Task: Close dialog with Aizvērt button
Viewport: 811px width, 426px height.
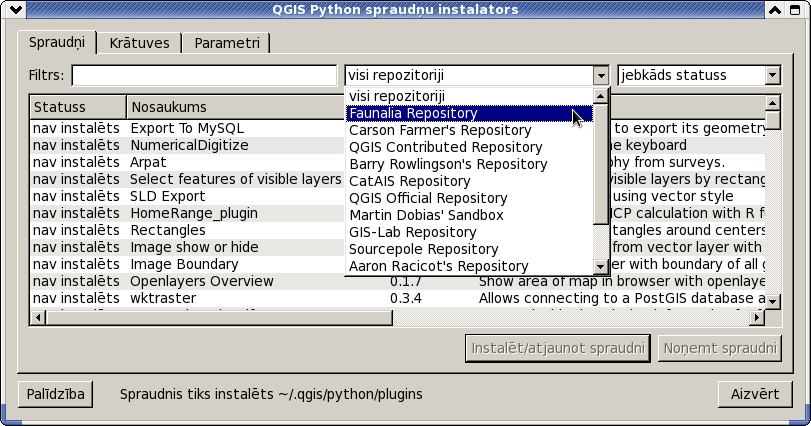Action: click(x=755, y=394)
